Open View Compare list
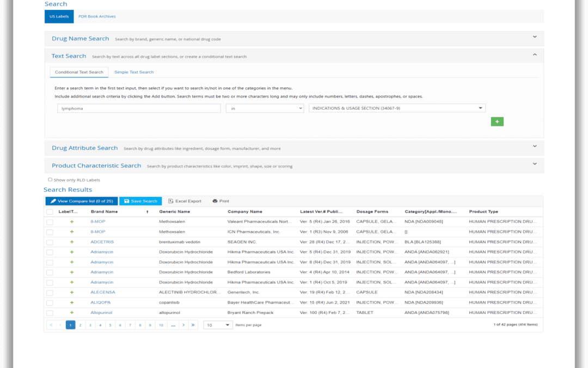Viewport: 588px width, 368px height. click(81, 201)
